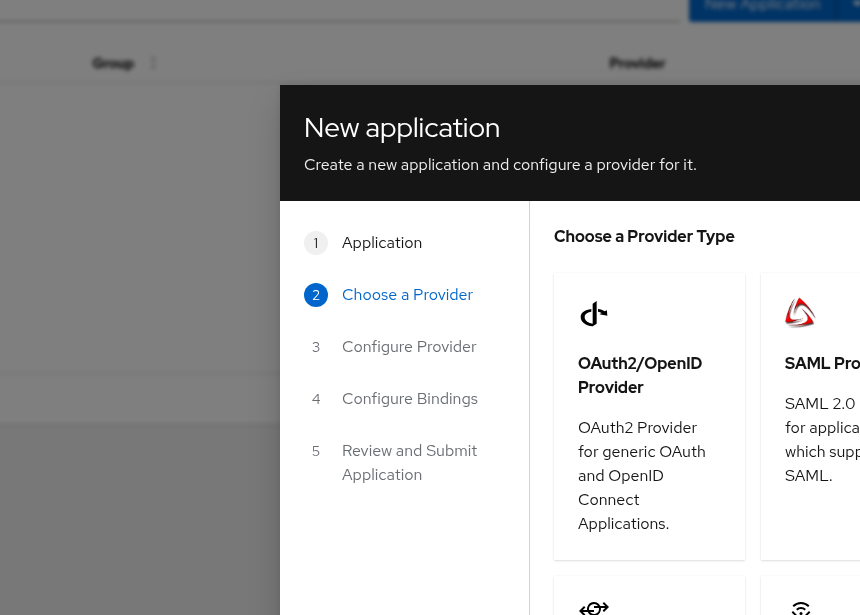Click the Provider column header in background list
The height and width of the screenshot is (615, 860).
coord(637,64)
